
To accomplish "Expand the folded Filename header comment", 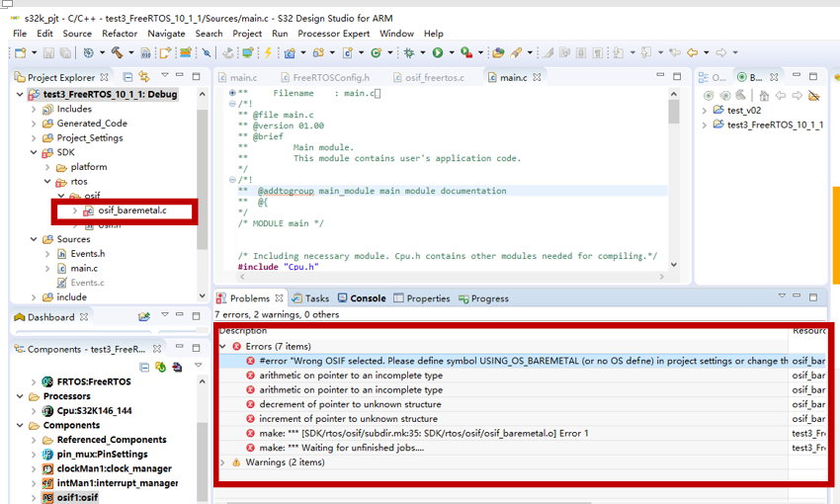I will click(x=232, y=93).
